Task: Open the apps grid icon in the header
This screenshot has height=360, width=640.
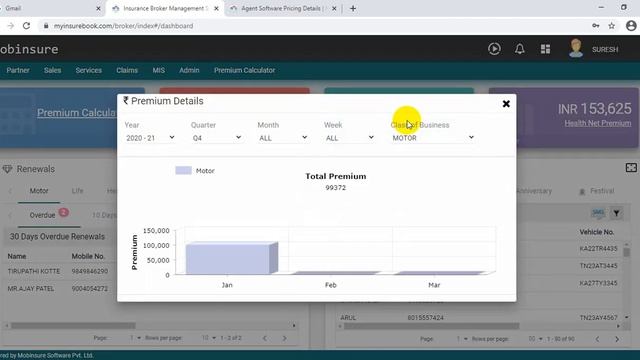Action: [x=545, y=49]
